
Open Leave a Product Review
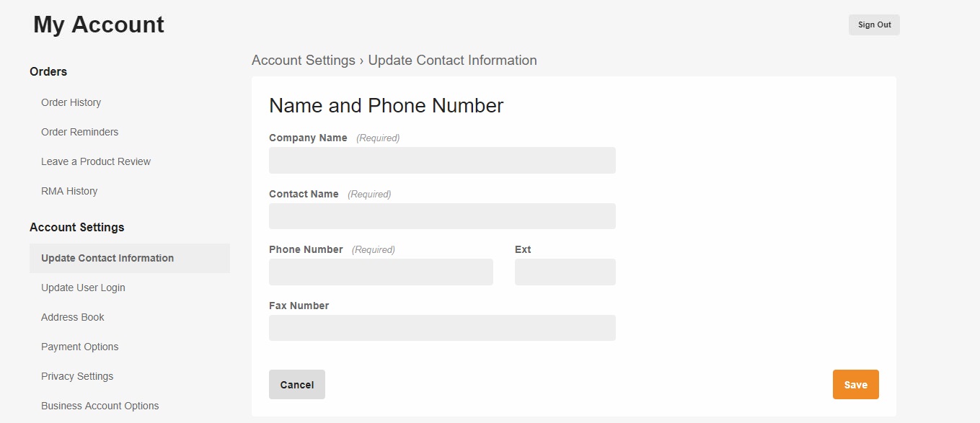click(x=95, y=161)
